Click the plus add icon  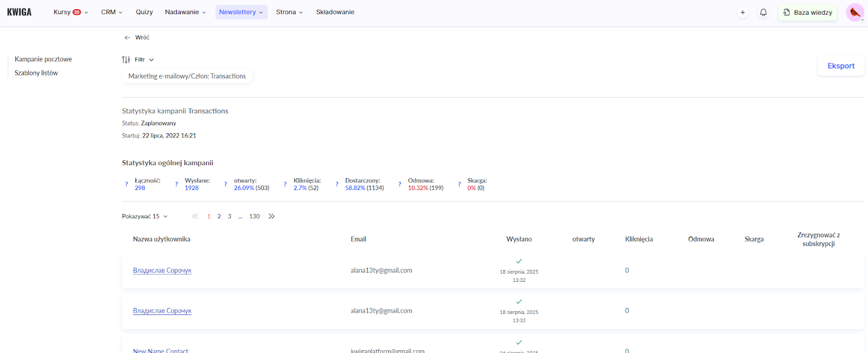click(x=743, y=12)
